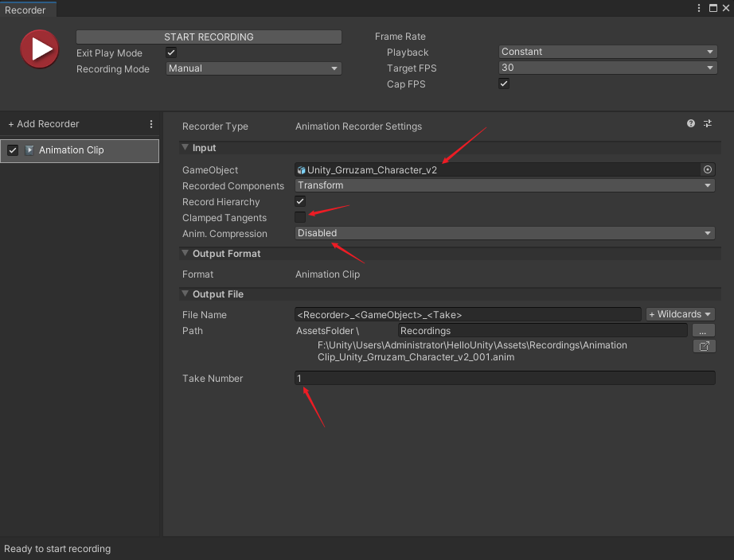
Task: Open the Anim. Compression Disabled dropdown
Action: click(505, 233)
